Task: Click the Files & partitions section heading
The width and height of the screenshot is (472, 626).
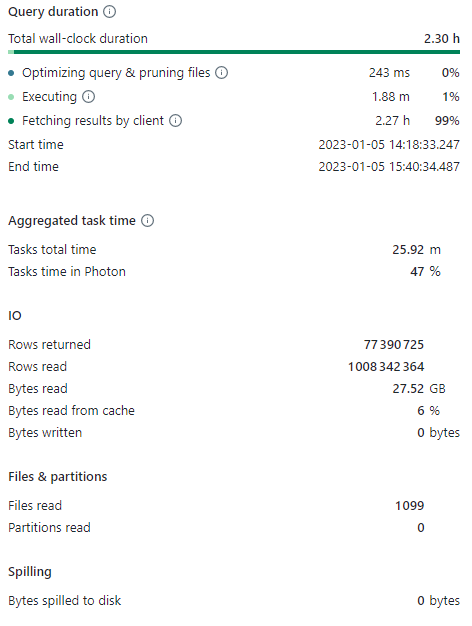Action: 58,477
